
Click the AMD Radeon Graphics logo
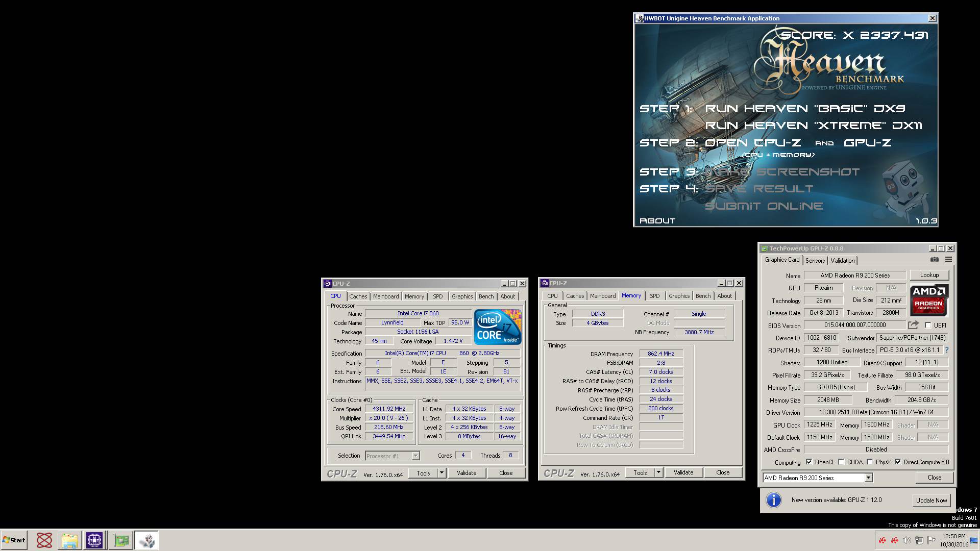pos(929,300)
